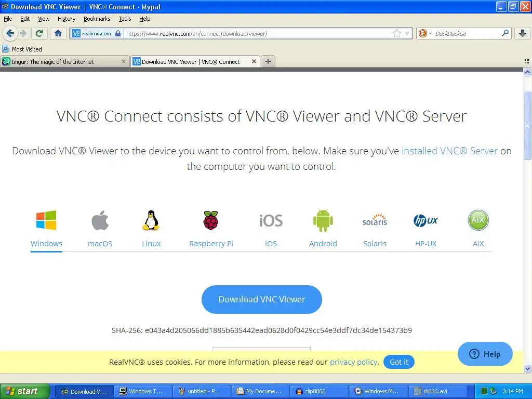Close the Imgur tab

[124, 61]
